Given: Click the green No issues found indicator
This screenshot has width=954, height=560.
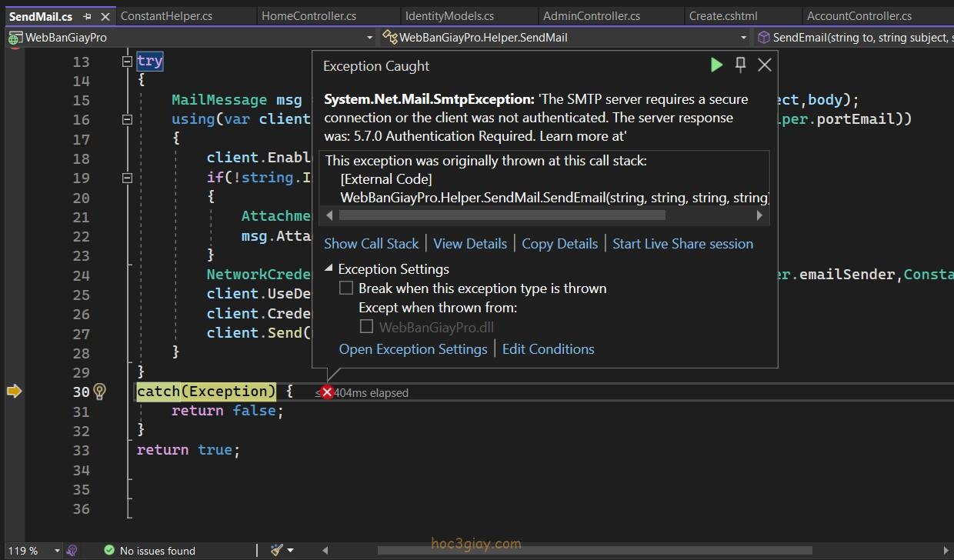Looking at the screenshot, I should [150, 551].
